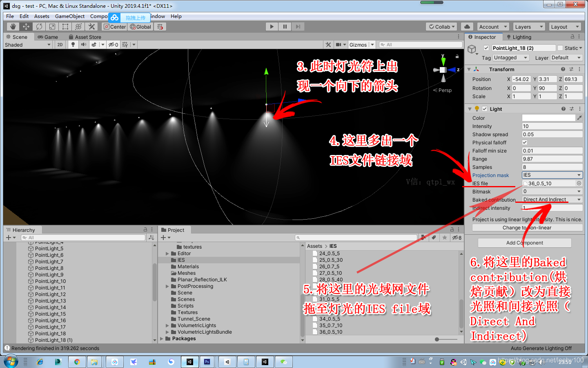Toggle scene grid visibility icon
Viewport: 588px width, 368px height.
[125, 45]
